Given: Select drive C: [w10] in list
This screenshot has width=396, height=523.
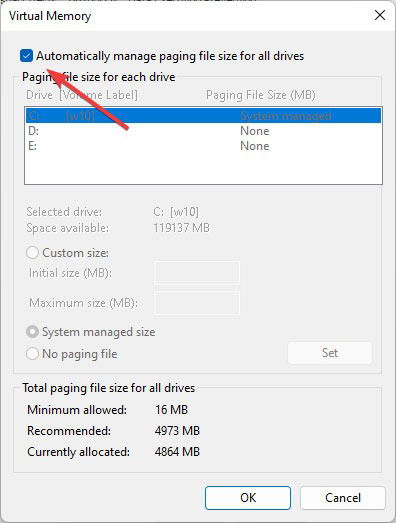Looking at the screenshot, I should click(204, 116).
